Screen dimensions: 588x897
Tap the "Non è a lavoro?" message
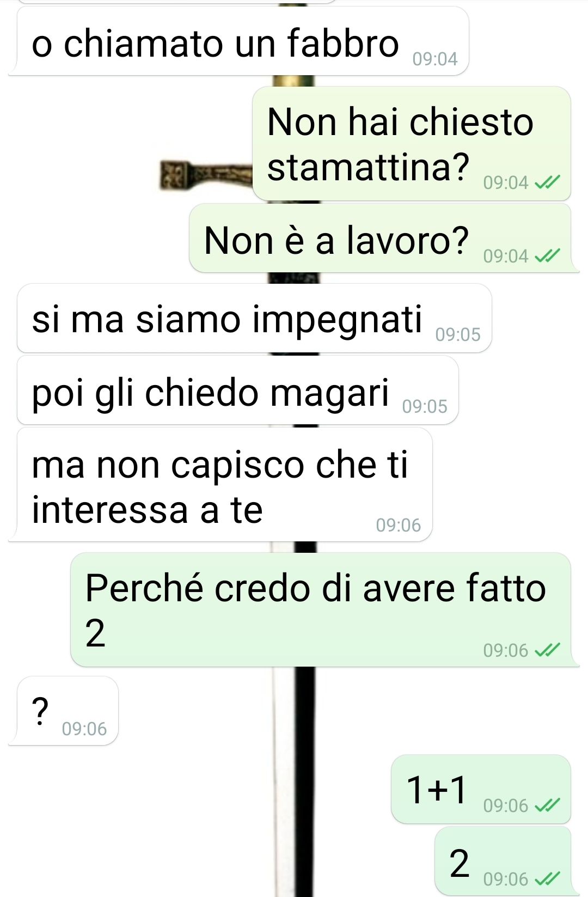coord(381,239)
